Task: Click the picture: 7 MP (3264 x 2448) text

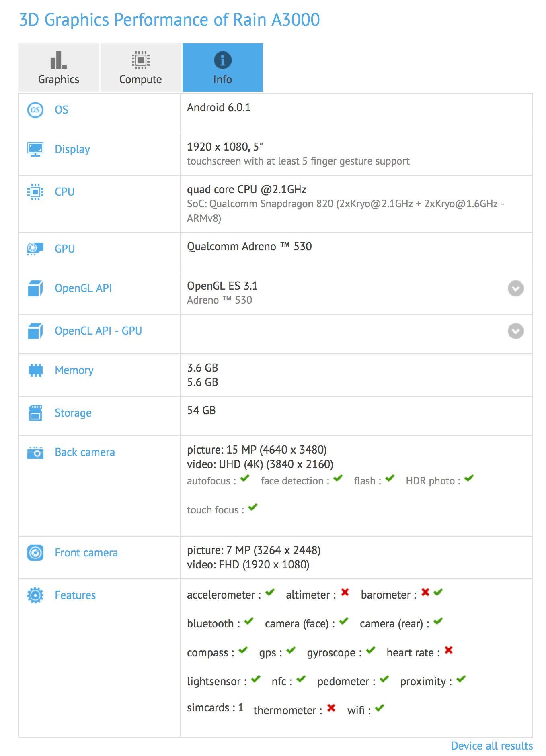Action: (254, 550)
